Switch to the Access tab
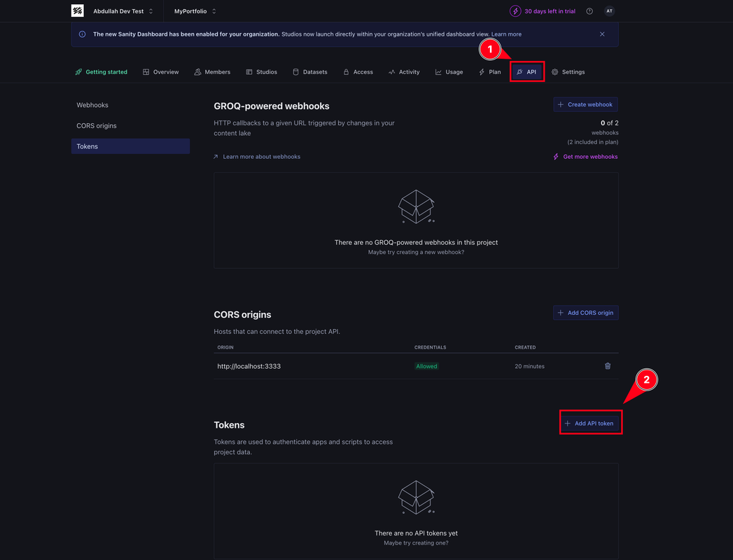 (x=358, y=72)
